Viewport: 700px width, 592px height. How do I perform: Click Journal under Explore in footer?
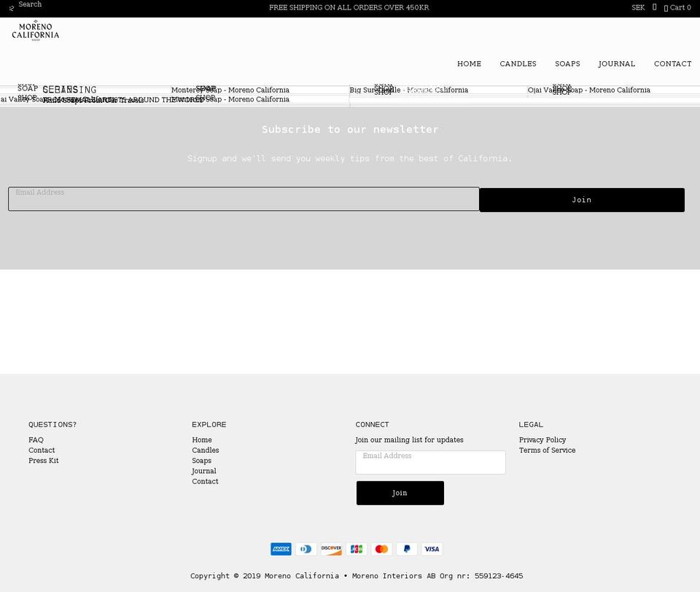pyautogui.click(x=204, y=471)
